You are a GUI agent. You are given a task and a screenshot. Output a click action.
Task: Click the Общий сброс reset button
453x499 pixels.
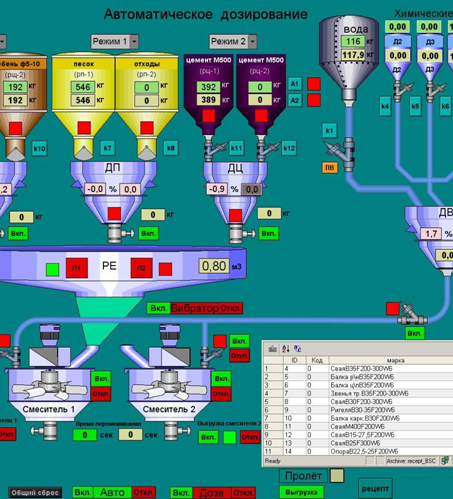tap(35, 493)
